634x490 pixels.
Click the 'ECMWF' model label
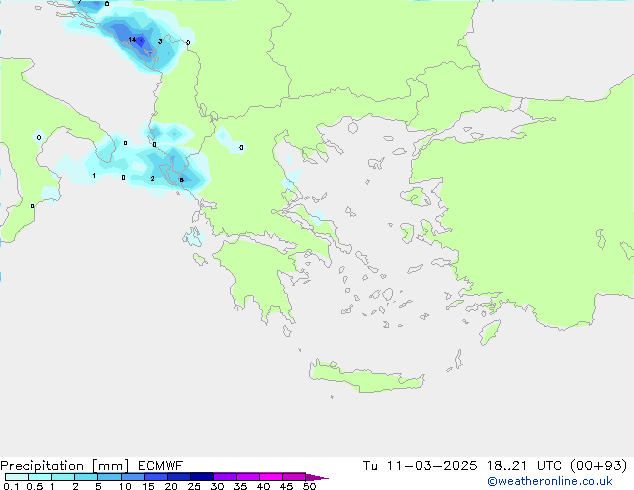pyautogui.click(x=161, y=466)
